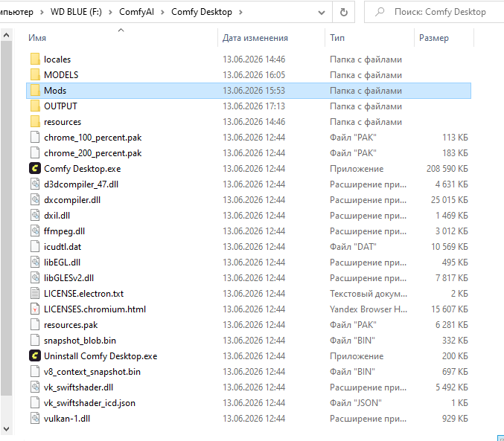This screenshot has width=504, height=441.
Task: Click the scrollbar up arrow
Action: pyautogui.click(x=6, y=35)
